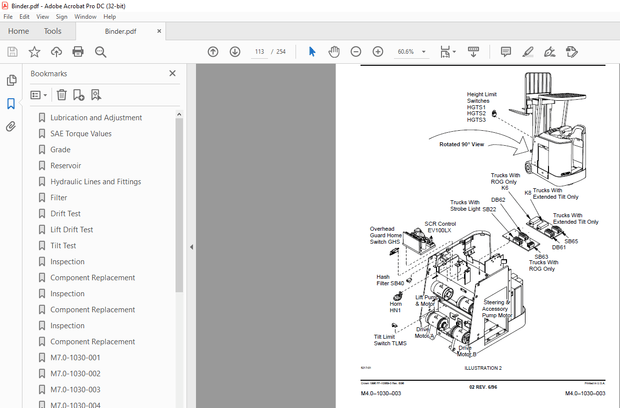Open the Help menu

110,17
